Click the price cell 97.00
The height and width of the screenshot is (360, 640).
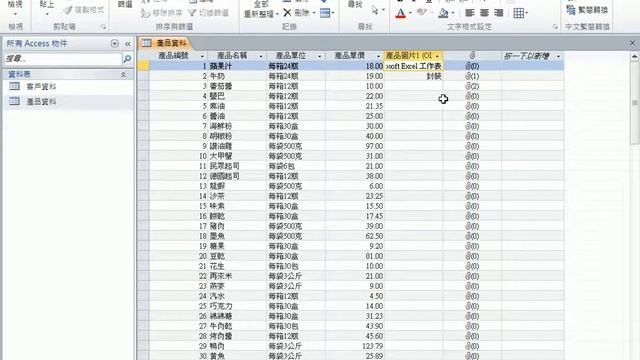[x=355, y=146]
